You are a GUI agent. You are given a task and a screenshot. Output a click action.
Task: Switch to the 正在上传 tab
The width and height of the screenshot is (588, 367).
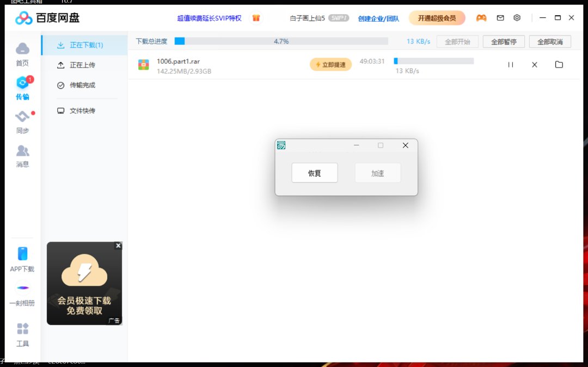82,65
